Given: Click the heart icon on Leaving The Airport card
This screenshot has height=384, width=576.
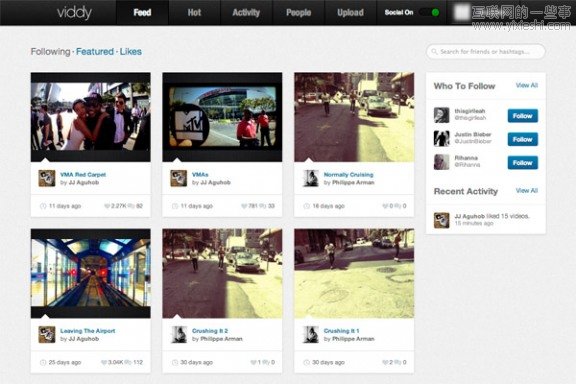Looking at the screenshot, I should click(104, 362).
